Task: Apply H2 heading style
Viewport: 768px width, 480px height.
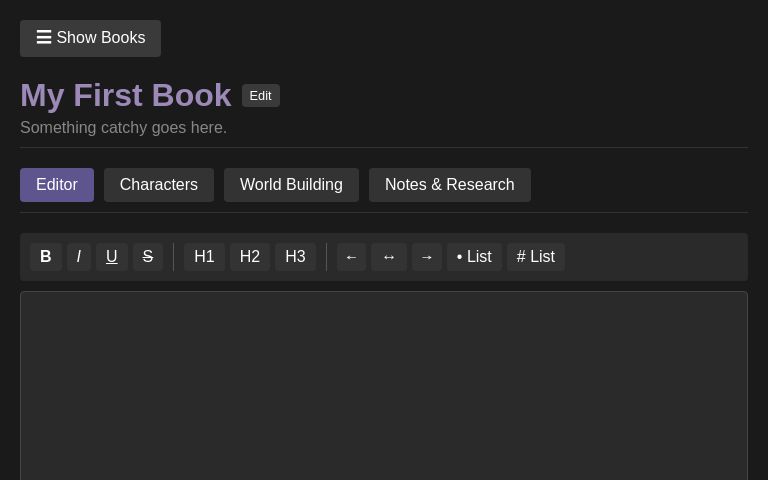Action: coord(250,257)
